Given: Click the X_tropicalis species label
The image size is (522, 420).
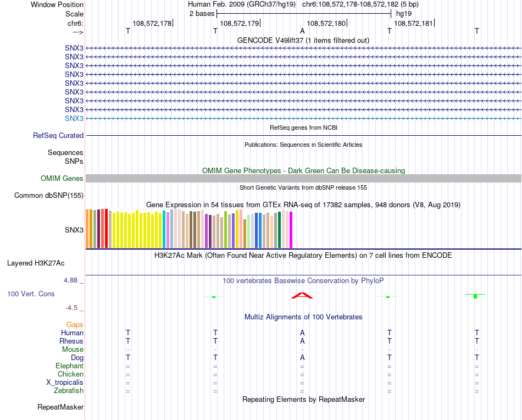Looking at the screenshot, I should tap(65, 383).
